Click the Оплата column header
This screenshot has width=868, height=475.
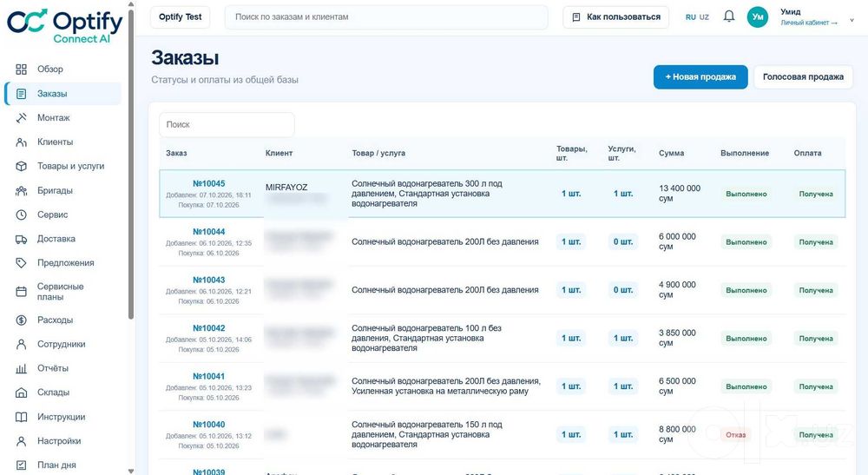pyautogui.click(x=807, y=154)
